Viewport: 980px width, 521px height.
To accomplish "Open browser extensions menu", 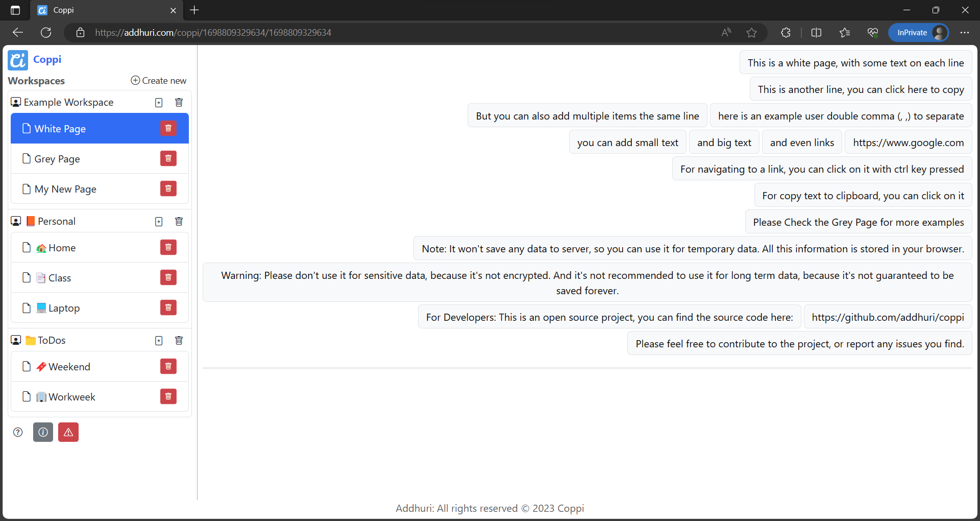I will [786, 33].
